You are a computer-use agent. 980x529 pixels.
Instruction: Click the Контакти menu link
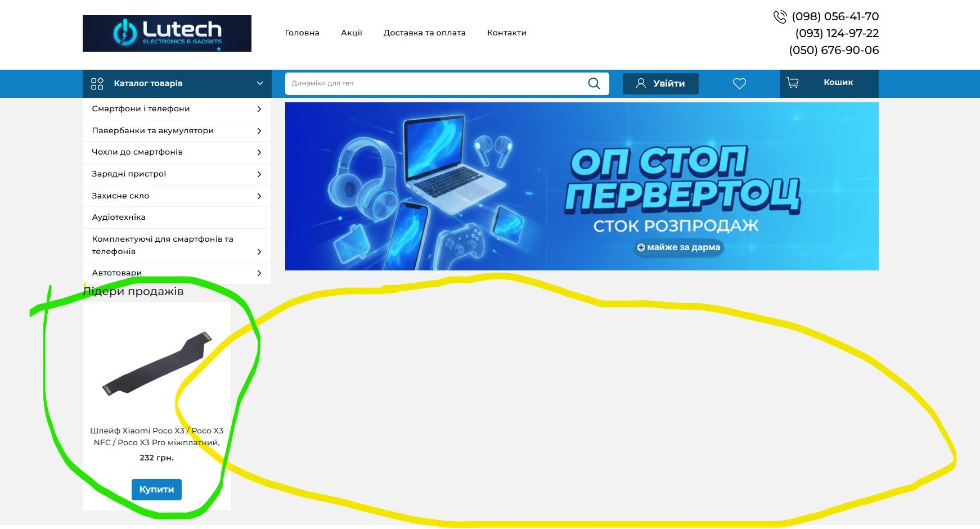(506, 33)
